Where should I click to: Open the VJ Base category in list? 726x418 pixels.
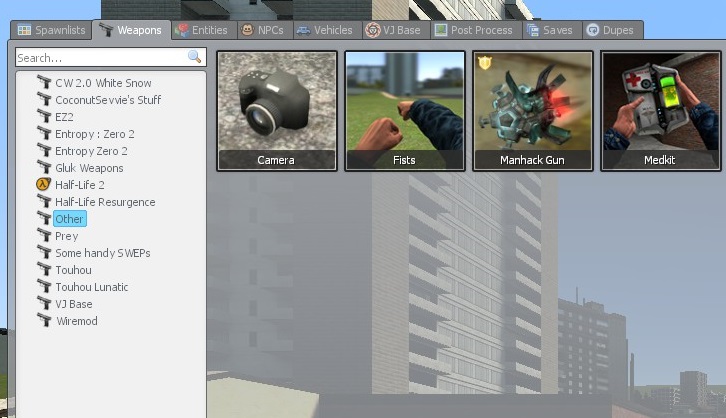[74, 304]
